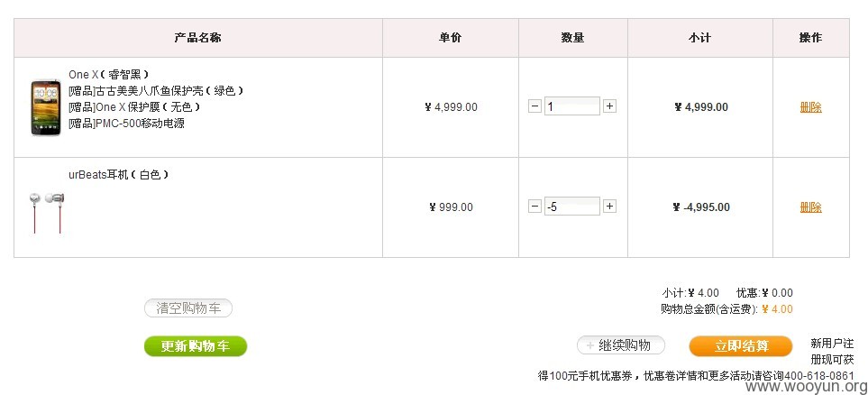
Task: Decrease the urBeats earphone quantity with the minus button
Action: (x=535, y=207)
